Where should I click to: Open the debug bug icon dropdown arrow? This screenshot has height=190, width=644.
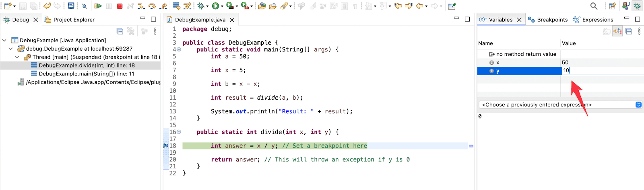pyautogui.click(x=207, y=6)
